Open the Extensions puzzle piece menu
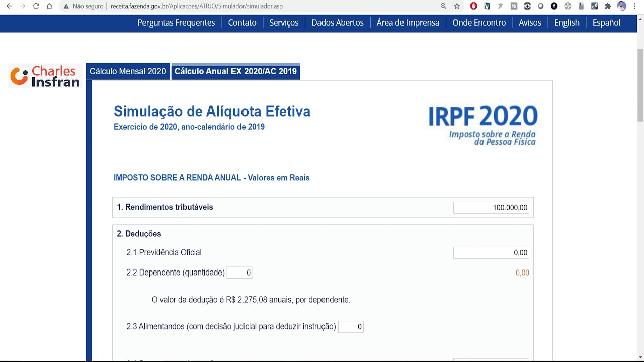The width and height of the screenshot is (644, 362). pyautogui.click(x=608, y=6)
